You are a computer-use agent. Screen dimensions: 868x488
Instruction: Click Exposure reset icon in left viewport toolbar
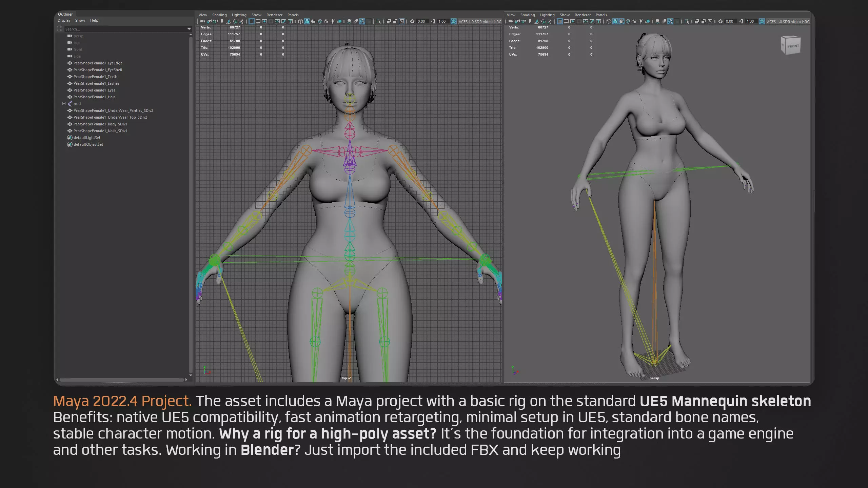[412, 21]
